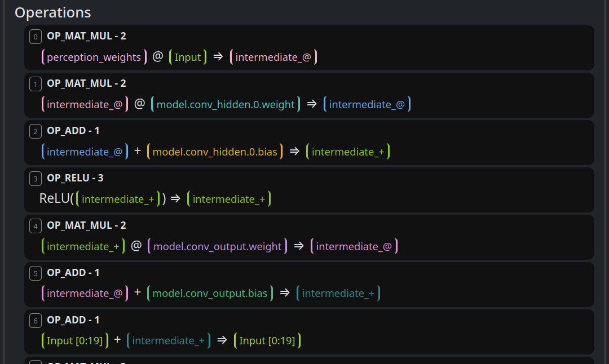
Task: Select the model.conv_hidden.0.bias tag
Action: 215,152
